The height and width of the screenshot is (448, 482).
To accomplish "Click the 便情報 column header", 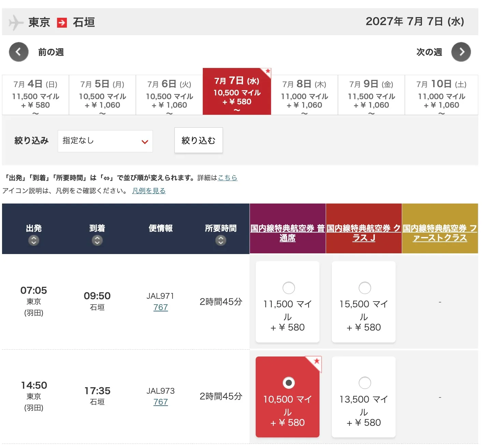I will [x=160, y=228].
